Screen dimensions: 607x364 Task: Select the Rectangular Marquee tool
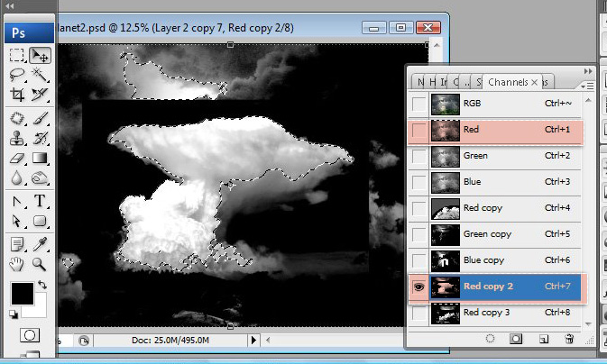[16, 55]
